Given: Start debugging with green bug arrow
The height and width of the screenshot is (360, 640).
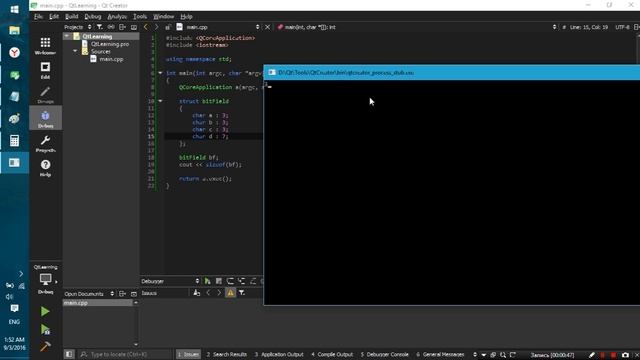Looking at the screenshot, I should click(x=45, y=329).
